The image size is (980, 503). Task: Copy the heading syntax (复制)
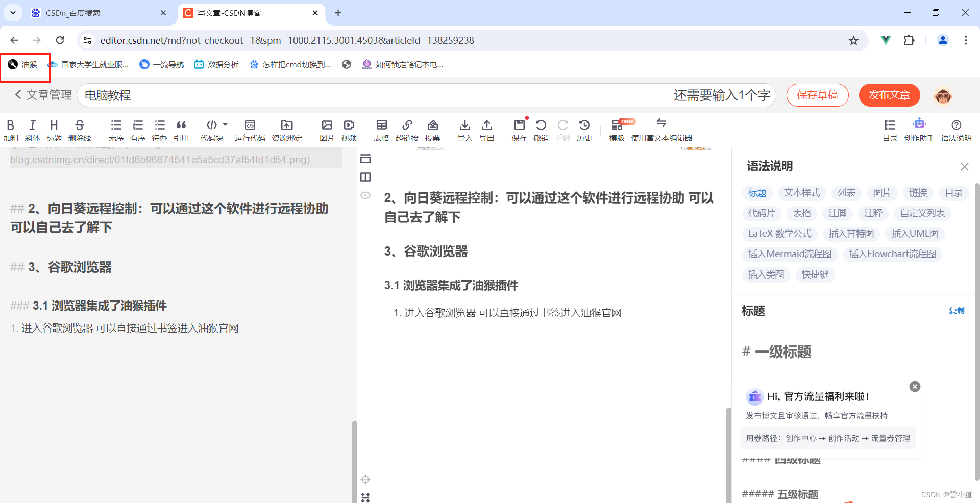point(957,311)
